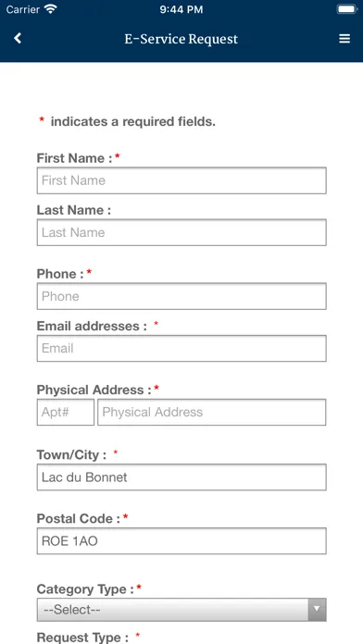Tap the E-Service Request header title
The image size is (363, 644).
[x=181, y=39]
